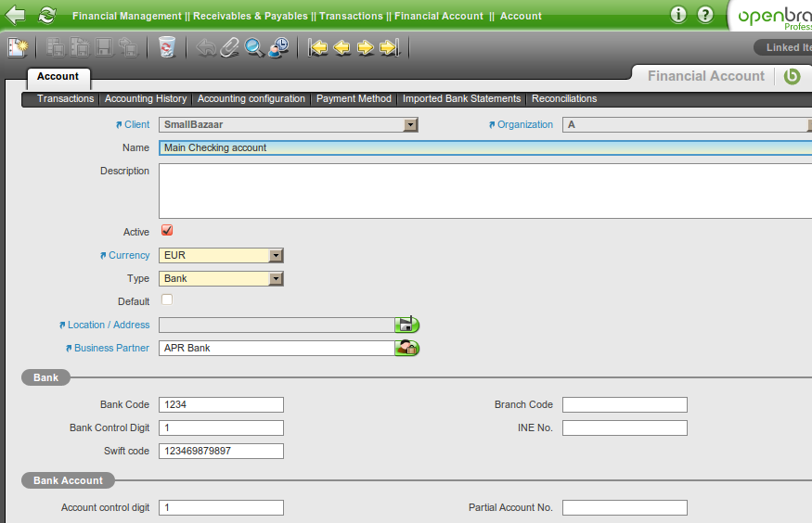Create a new record with toolbar icon

click(18, 47)
